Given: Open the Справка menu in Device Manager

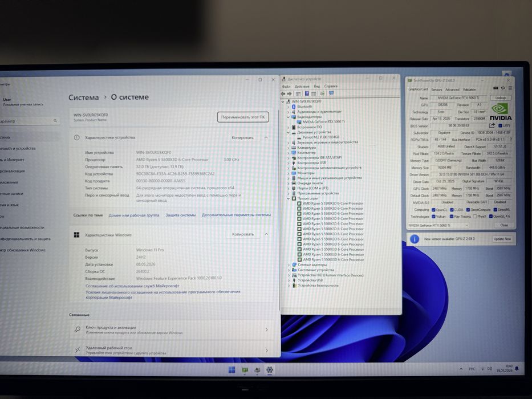Looking at the screenshot, I should (331, 87).
